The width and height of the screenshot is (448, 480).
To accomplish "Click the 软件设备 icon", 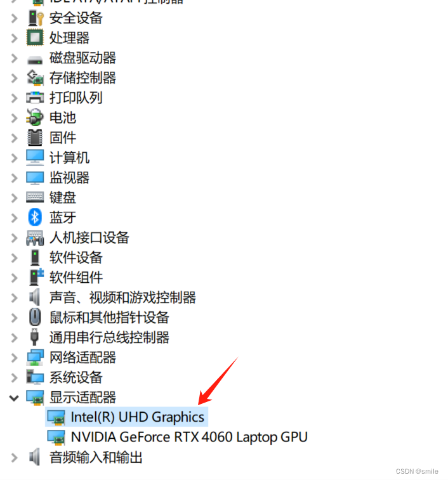I will click(35, 257).
